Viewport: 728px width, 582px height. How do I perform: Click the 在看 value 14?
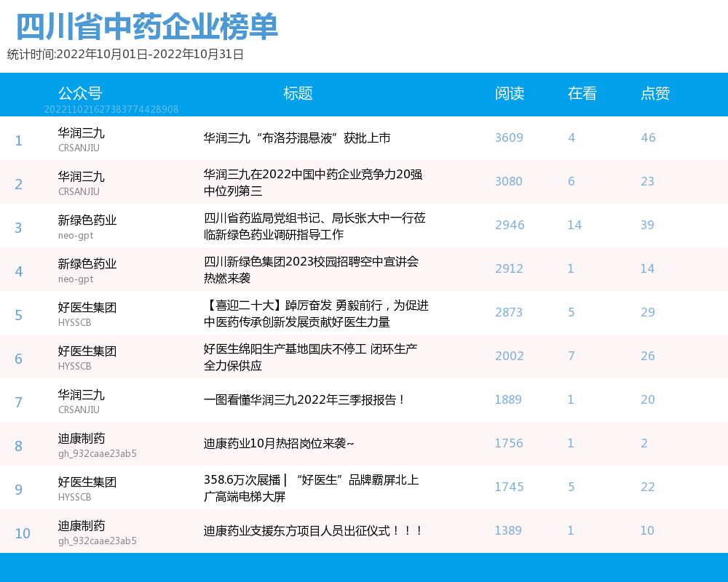pos(575,225)
